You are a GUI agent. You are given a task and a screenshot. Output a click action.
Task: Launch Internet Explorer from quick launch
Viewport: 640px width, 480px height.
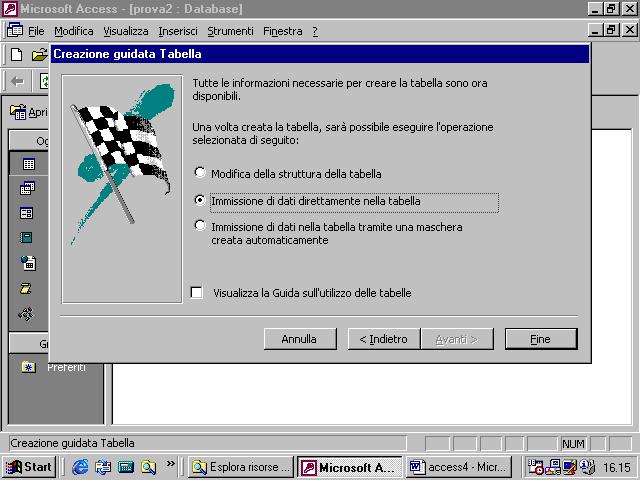click(80, 467)
